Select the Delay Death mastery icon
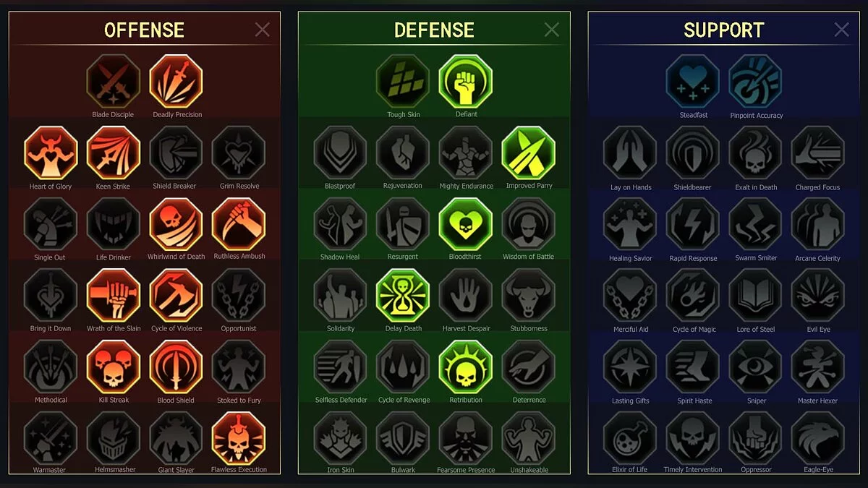 click(403, 296)
